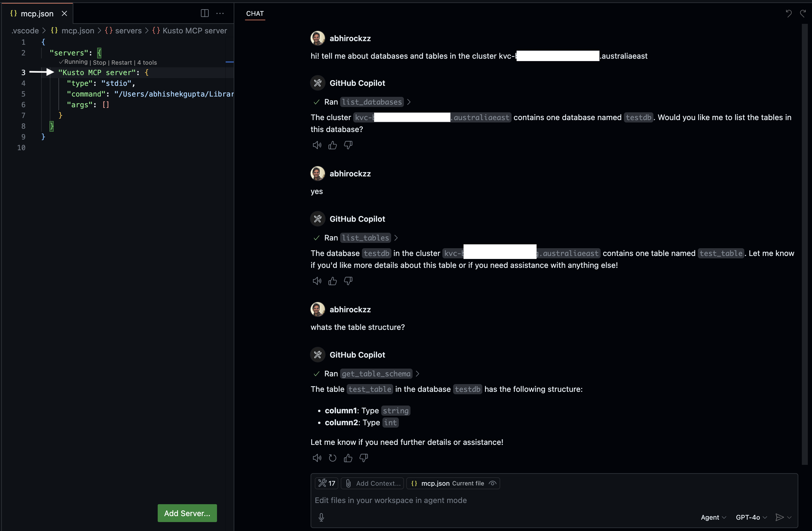
Task: Open the Agent mode dropdown
Action: click(x=713, y=517)
